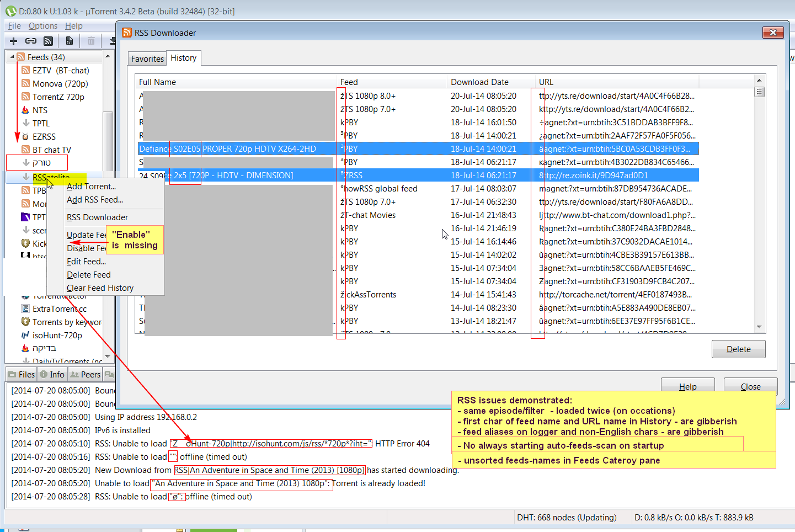Select the ExtraTorrent.cc feed
This screenshot has height=532, width=795.
click(x=59, y=309)
